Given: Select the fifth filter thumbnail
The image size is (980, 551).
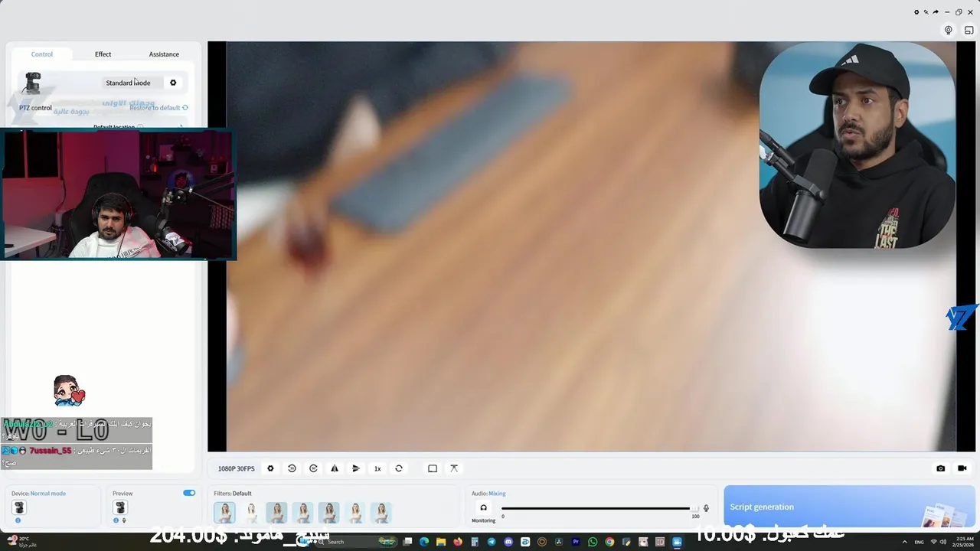Looking at the screenshot, I should [328, 512].
